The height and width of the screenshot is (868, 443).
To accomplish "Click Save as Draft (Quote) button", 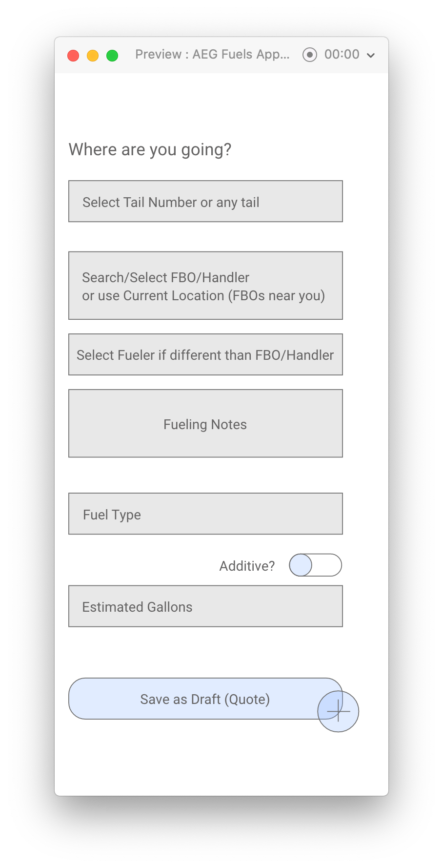I will tap(205, 699).
